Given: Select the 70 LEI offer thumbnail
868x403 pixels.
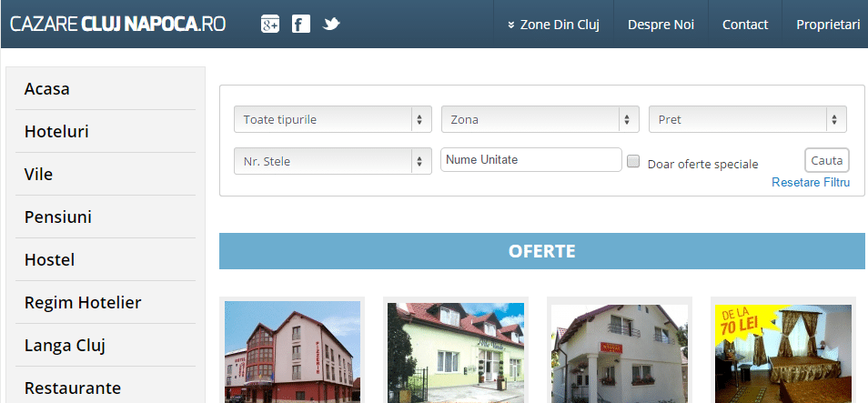Looking at the screenshot, I should coord(783,352).
